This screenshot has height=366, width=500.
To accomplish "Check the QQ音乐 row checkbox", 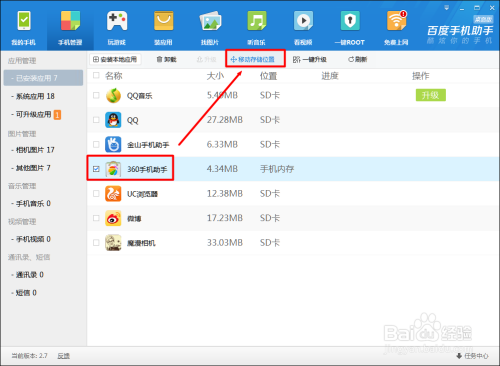I will 96,95.
